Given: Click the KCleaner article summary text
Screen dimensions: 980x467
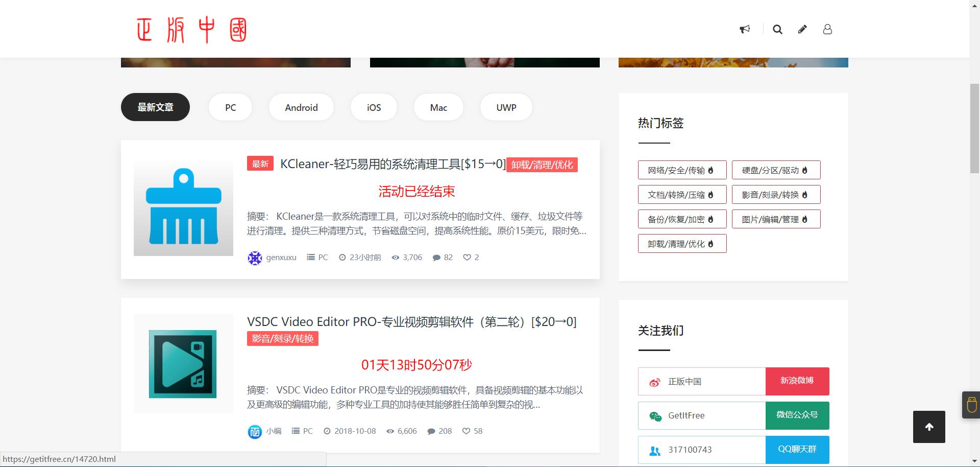Looking at the screenshot, I should tap(416, 224).
